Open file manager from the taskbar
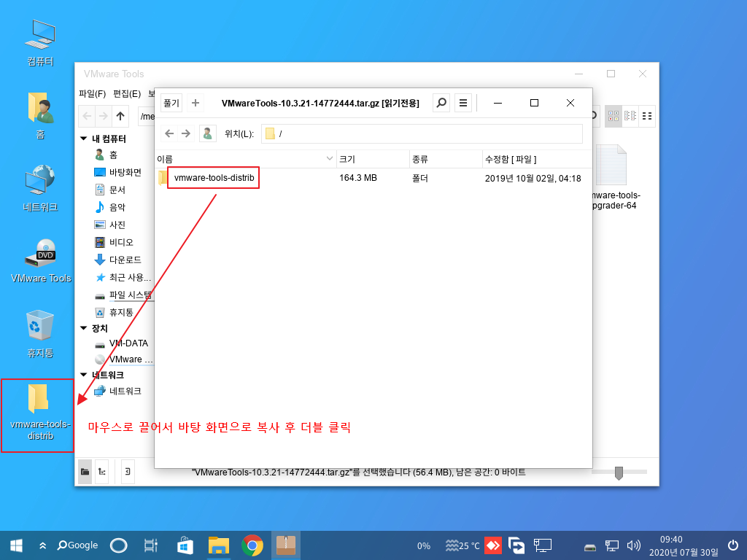 (x=219, y=545)
